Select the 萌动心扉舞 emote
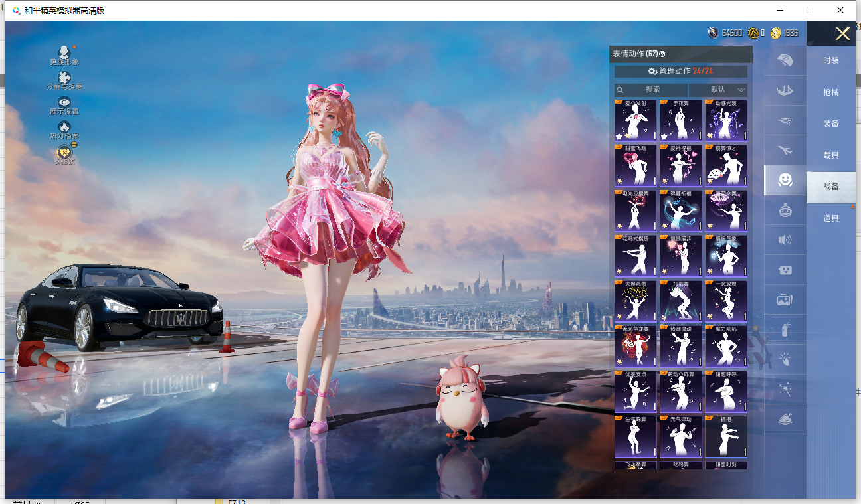861x504 pixels. pyautogui.click(x=681, y=391)
